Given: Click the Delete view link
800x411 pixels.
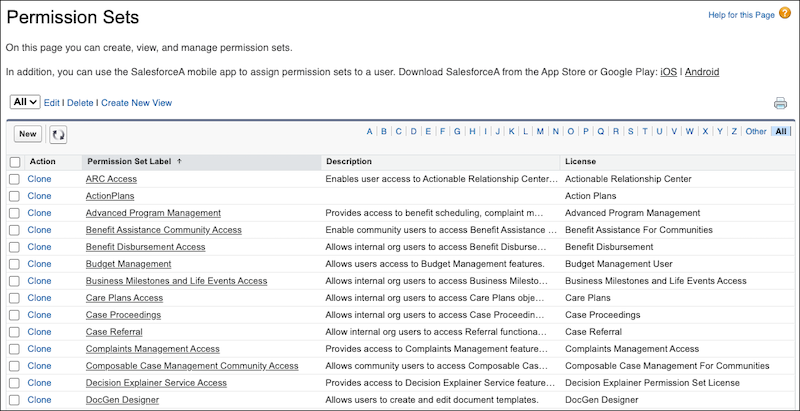Looking at the screenshot, I should [80, 103].
